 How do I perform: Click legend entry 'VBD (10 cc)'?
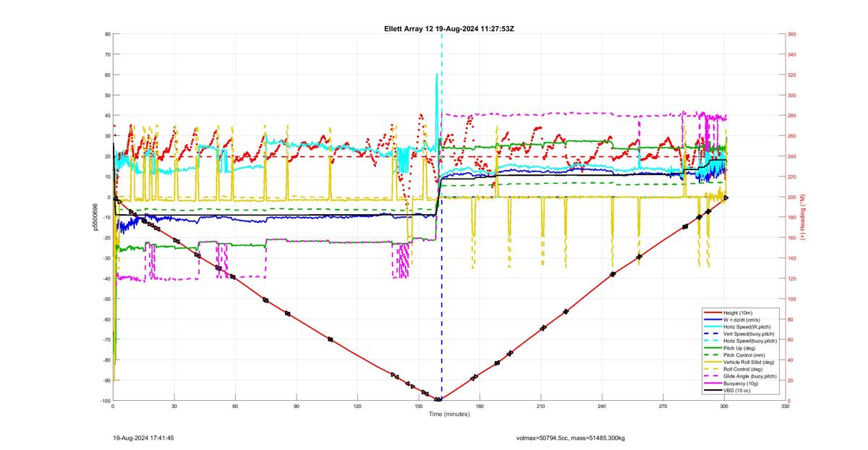[x=738, y=391]
